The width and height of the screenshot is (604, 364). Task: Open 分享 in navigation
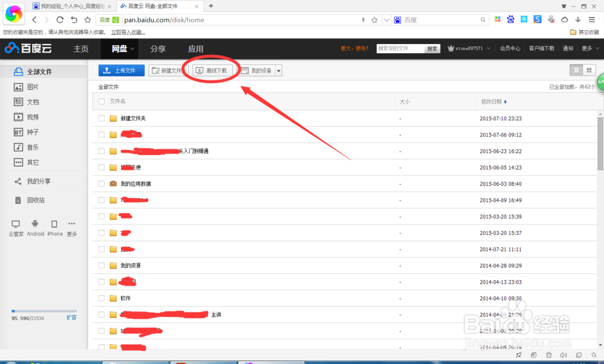pos(158,49)
